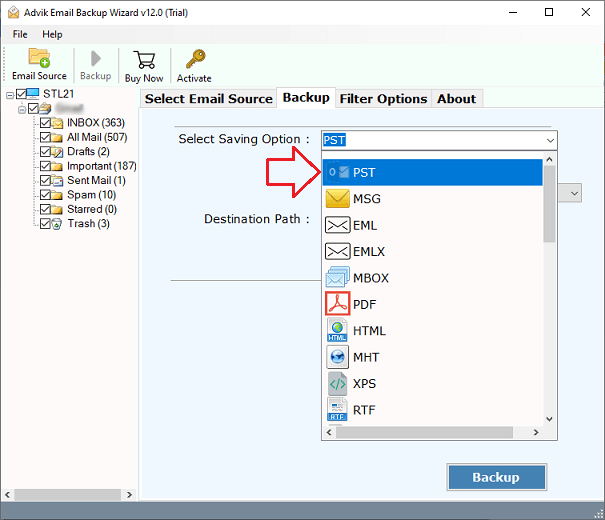605x520 pixels.
Task: Open the About tab
Action: point(456,98)
